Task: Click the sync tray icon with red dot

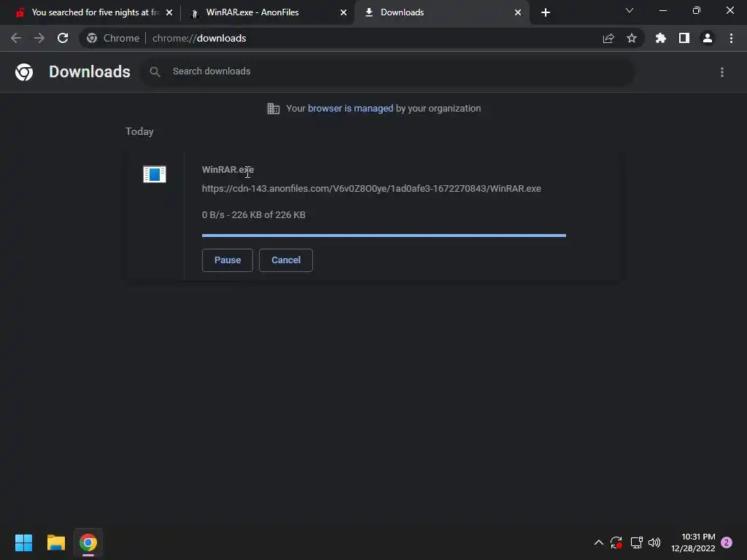Action: coord(616,542)
